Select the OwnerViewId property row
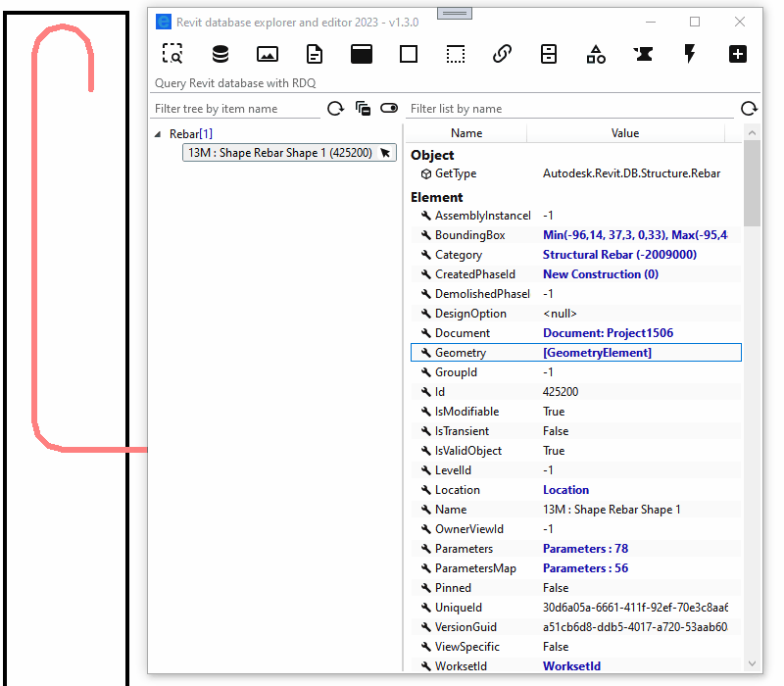The width and height of the screenshot is (784, 686). click(575, 529)
